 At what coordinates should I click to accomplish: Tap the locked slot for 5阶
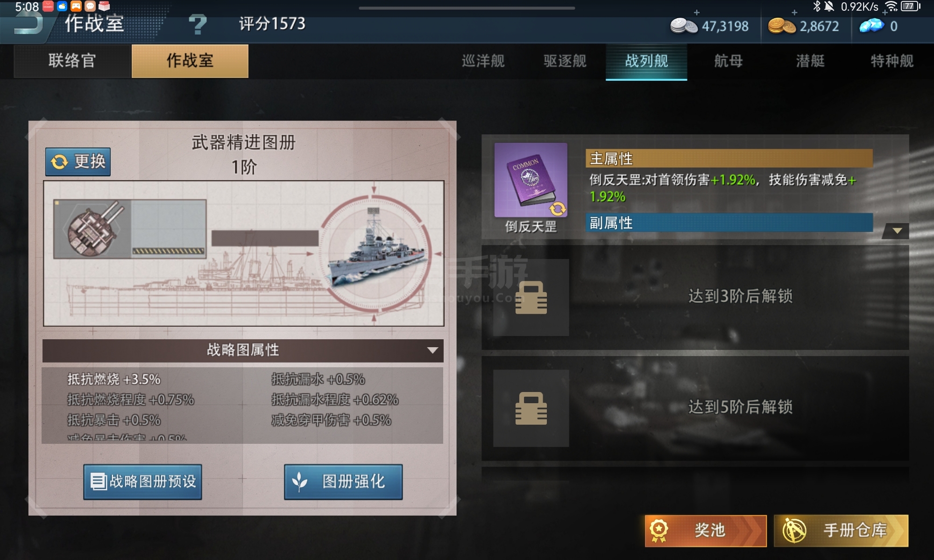(531, 408)
